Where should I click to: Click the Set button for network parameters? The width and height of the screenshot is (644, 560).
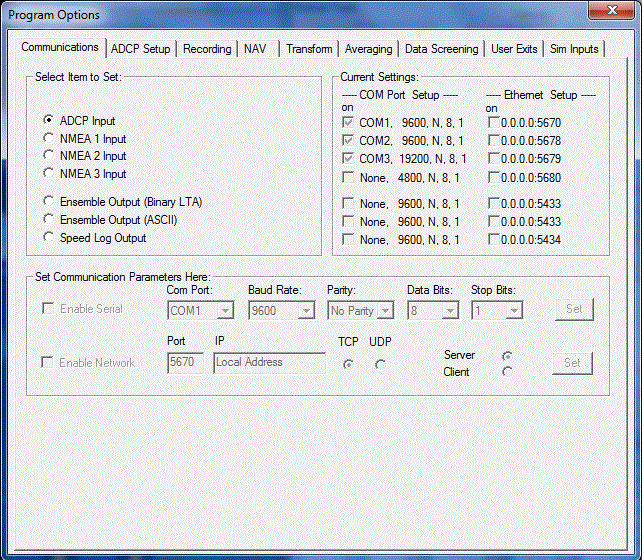point(572,363)
